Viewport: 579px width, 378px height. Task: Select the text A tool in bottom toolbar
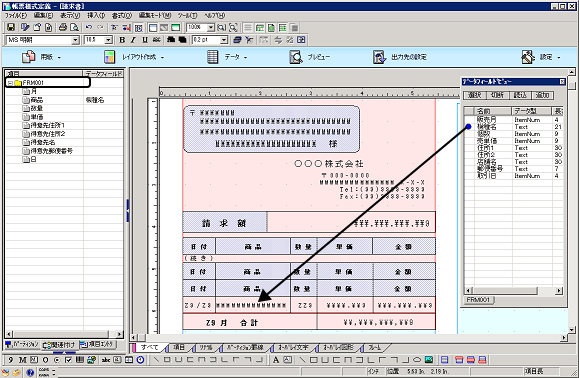(x=276, y=360)
